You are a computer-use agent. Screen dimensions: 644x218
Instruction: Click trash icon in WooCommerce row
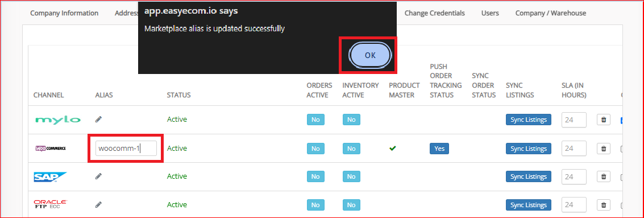click(x=603, y=149)
